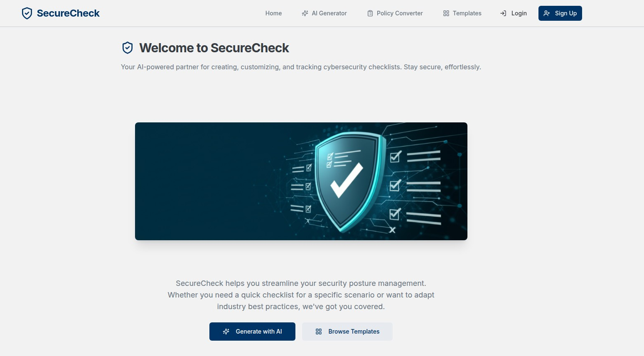
Task: Open the Policy Converter nav label
Action: click(400, 13)
